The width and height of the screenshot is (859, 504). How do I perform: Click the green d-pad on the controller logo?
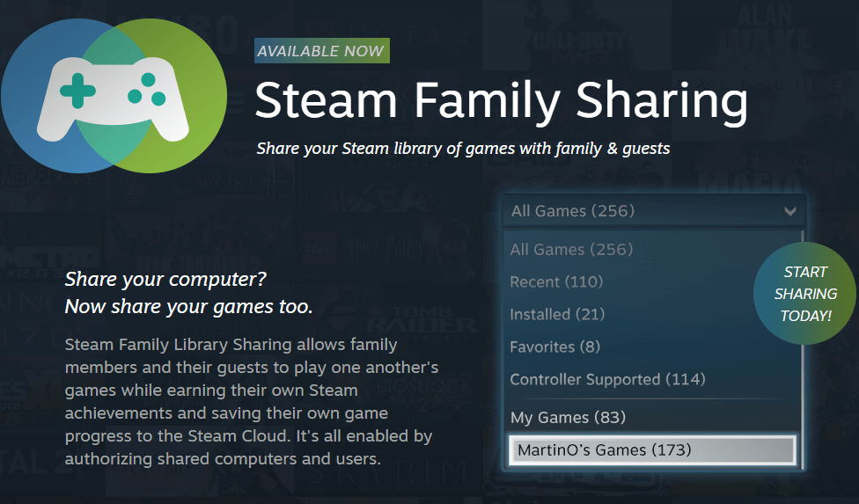coord(78,91)
